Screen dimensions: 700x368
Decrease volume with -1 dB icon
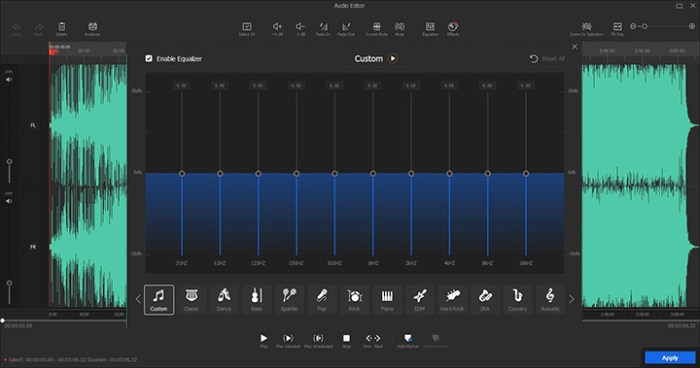tap(300, 27)
